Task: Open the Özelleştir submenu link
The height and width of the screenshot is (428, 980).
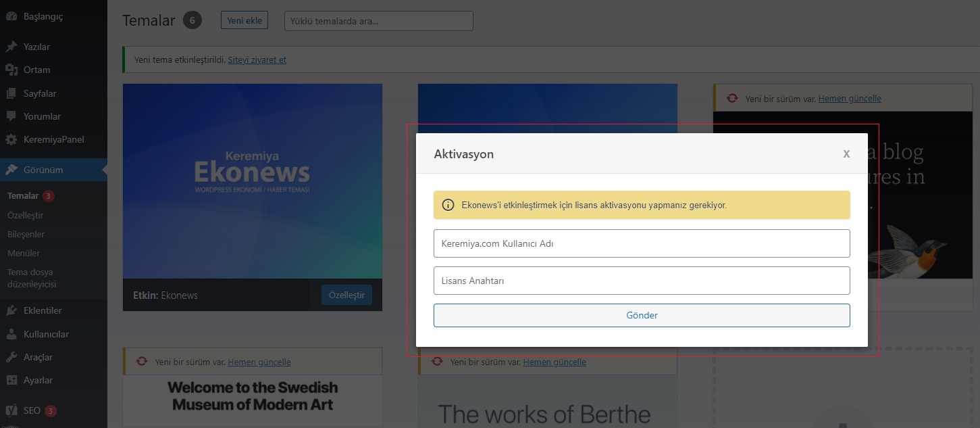Action: [25, 215]
